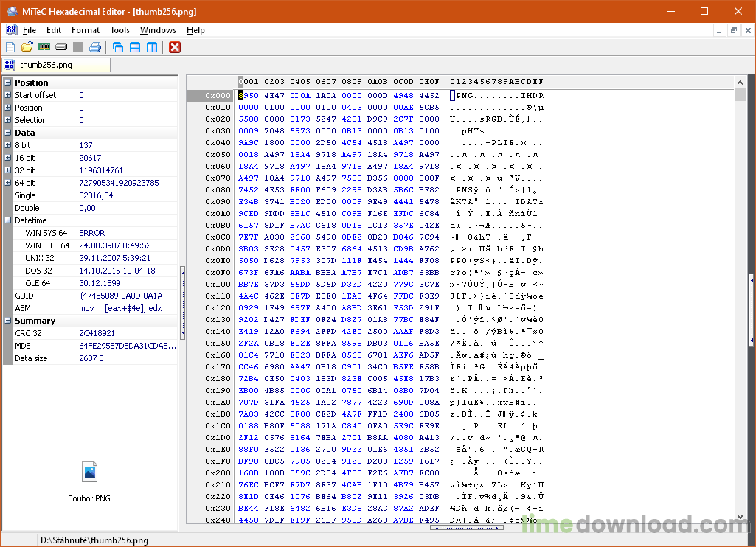Open the Tools menu
Viewport: 756px width, 547px height.
pyautogui.click(x=119, y=30)
